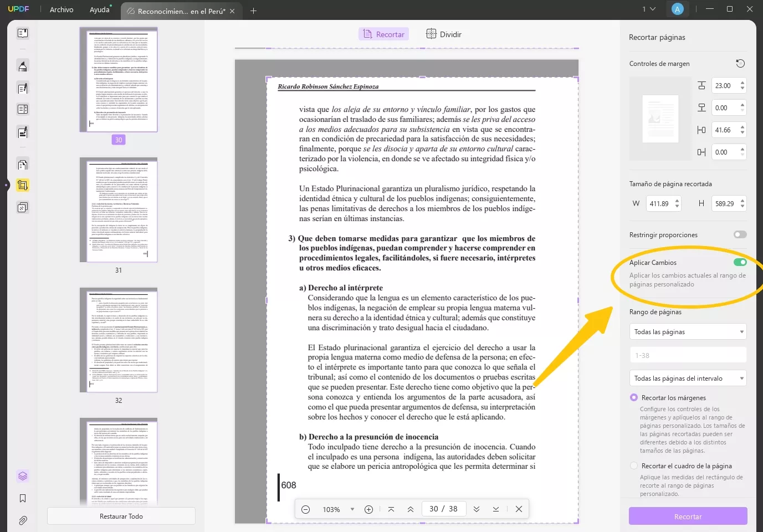This screenshot has width=763, height=532.
Task: Close the Reconocimien... en el Perú tab
Action: [x=232, y=11]
